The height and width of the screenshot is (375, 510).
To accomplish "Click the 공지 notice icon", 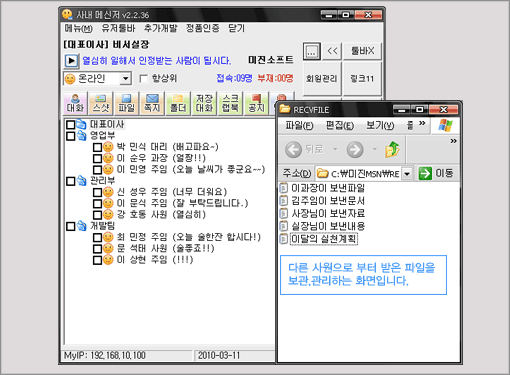I will (256, 104).
